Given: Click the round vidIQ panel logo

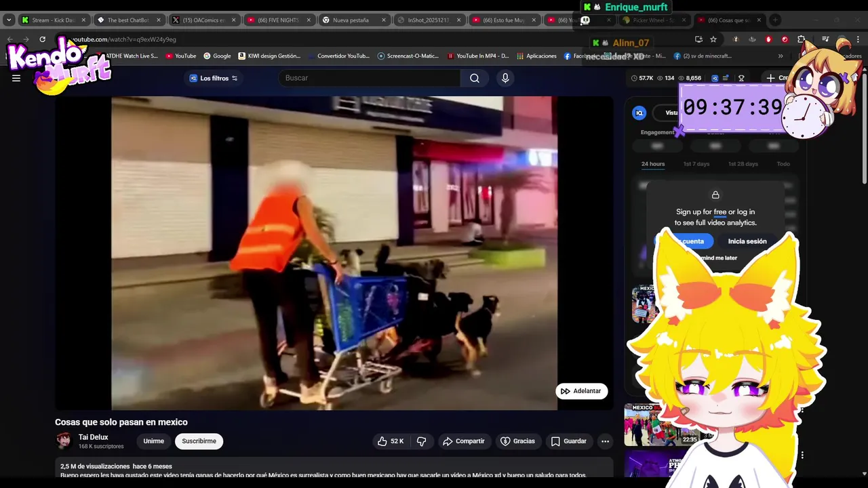Looking at the screenshot, I should point(639,113).
